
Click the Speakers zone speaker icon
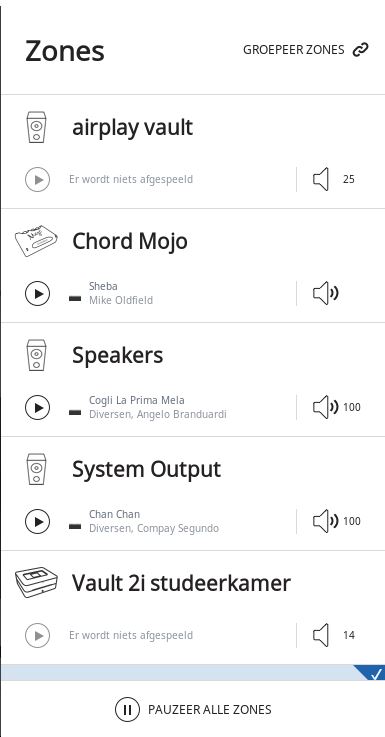coord(36,355)
